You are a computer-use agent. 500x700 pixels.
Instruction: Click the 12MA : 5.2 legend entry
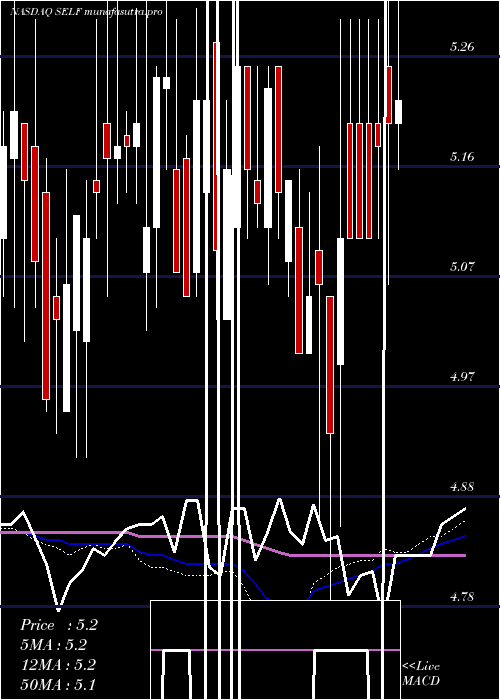(x=59, y=665)
